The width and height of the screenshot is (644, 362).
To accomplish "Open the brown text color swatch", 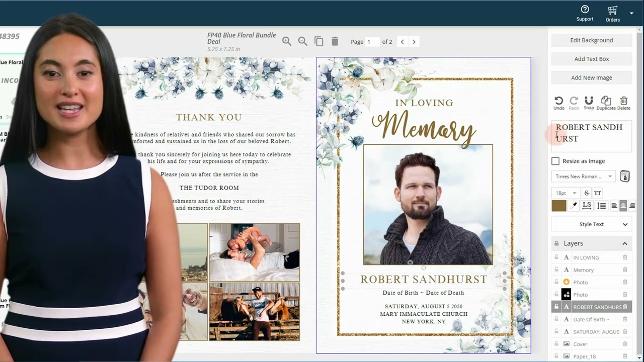I will [x=558, y=206].
